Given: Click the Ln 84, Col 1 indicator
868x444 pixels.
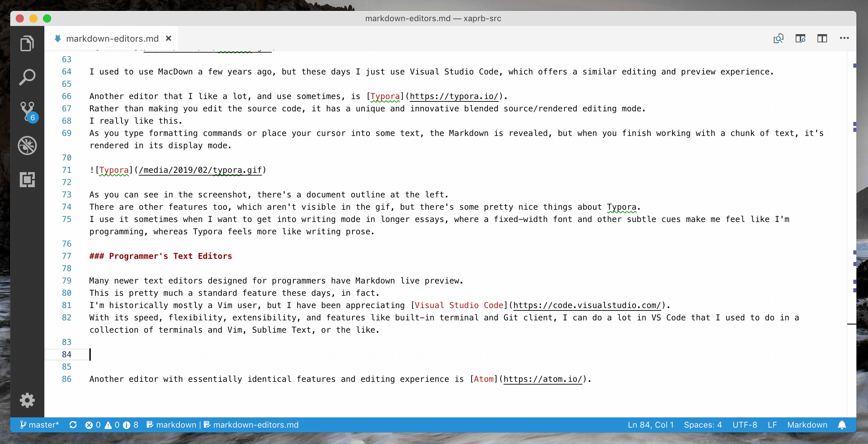Looking at the screenshot, I should (x=650, y=425).
